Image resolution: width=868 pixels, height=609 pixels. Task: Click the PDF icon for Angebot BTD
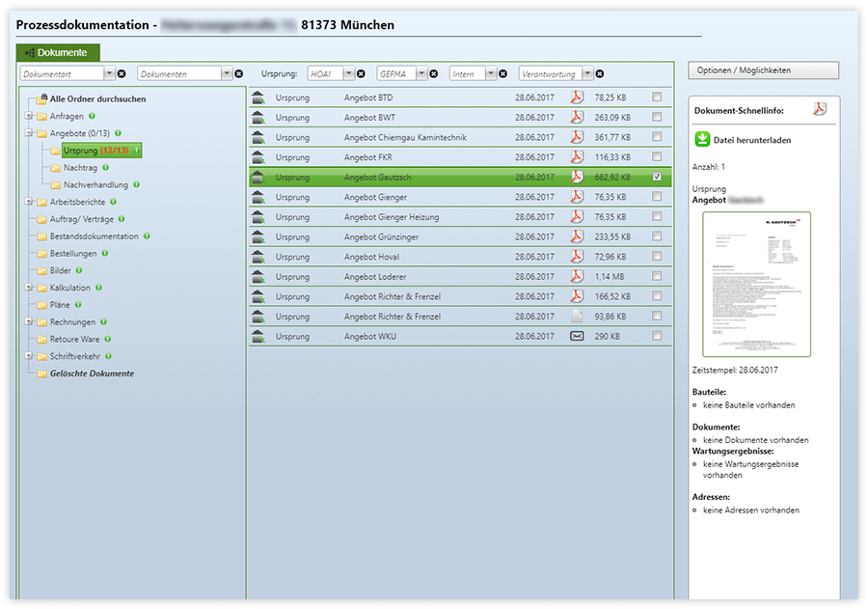577,97
